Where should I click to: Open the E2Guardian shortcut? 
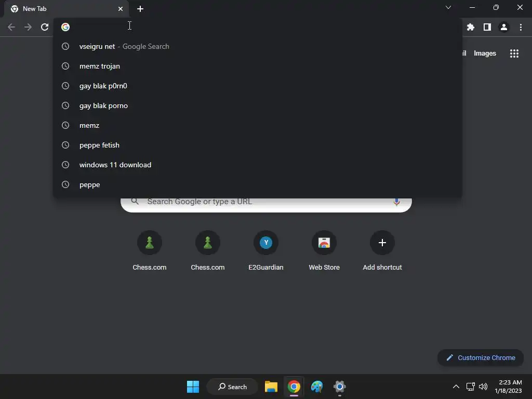pyautogui.click(x=265, y=250)
